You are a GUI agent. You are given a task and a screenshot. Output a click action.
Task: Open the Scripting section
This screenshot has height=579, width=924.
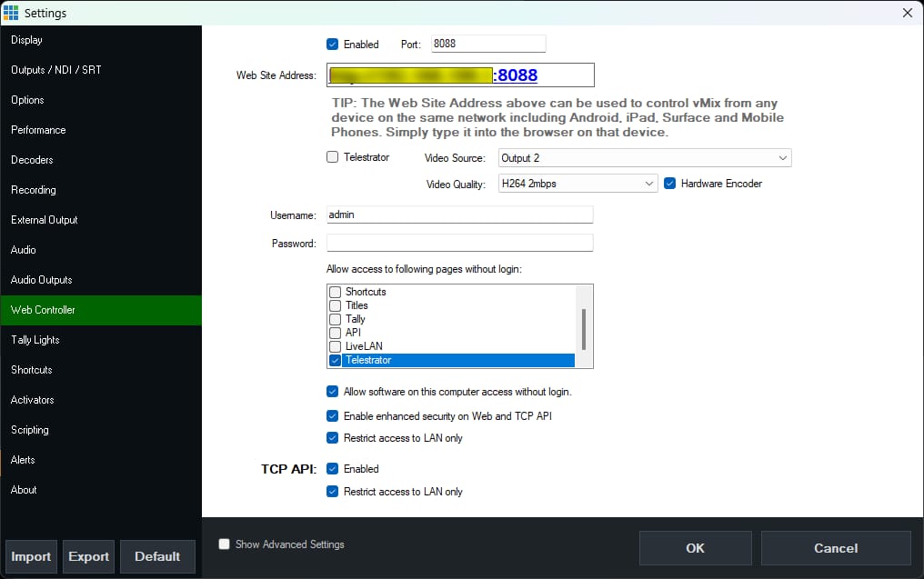click(101, 431)
